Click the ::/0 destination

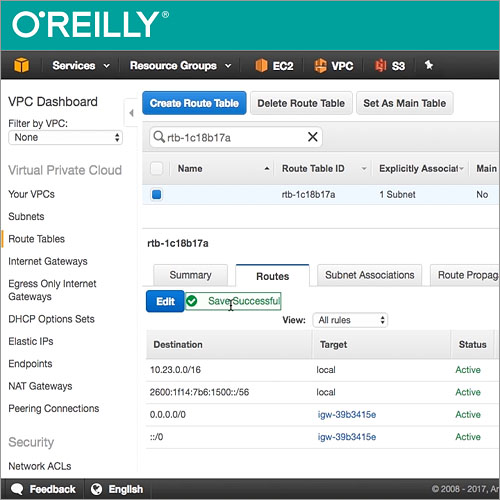[156, 437]
